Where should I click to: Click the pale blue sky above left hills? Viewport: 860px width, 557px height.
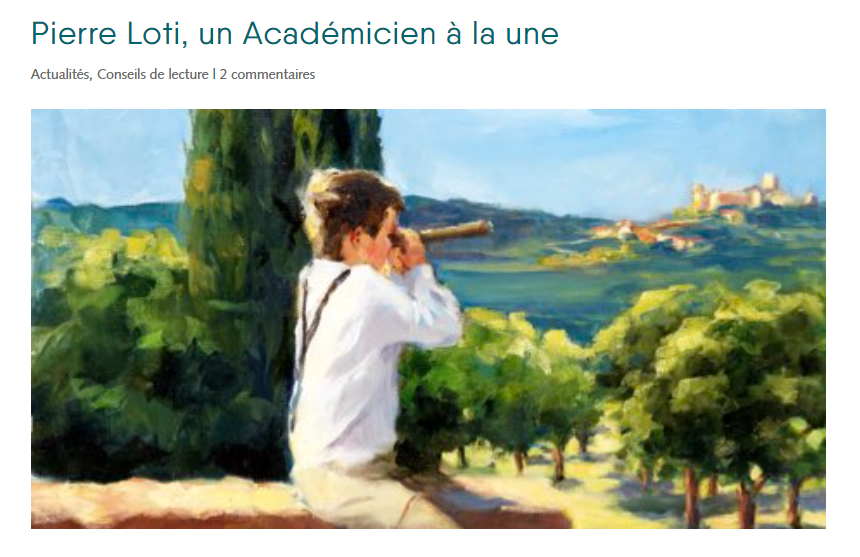point(104,154)
